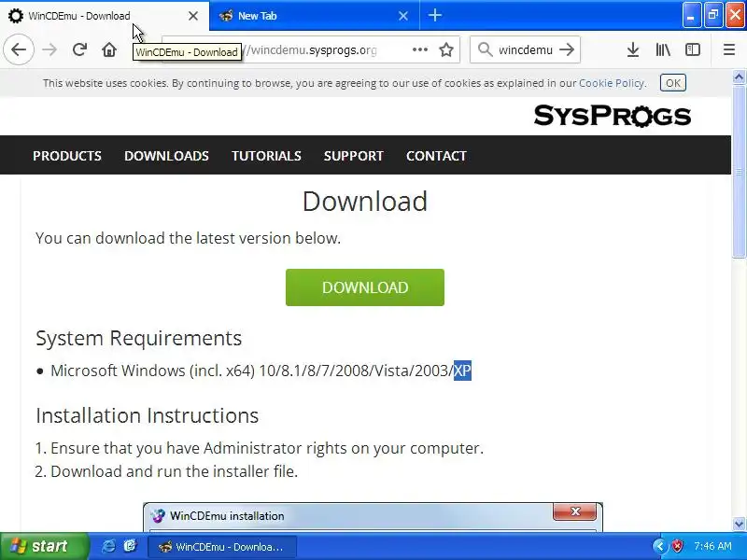747x560 pixels.
Task: Close the New Tab tab
Action: tap(403, 16)
